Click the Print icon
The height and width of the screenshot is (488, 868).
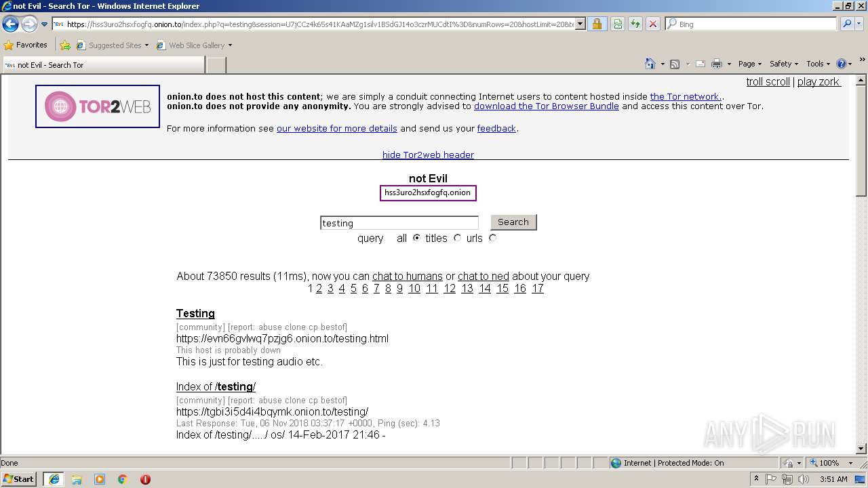[x=717, y=64]
